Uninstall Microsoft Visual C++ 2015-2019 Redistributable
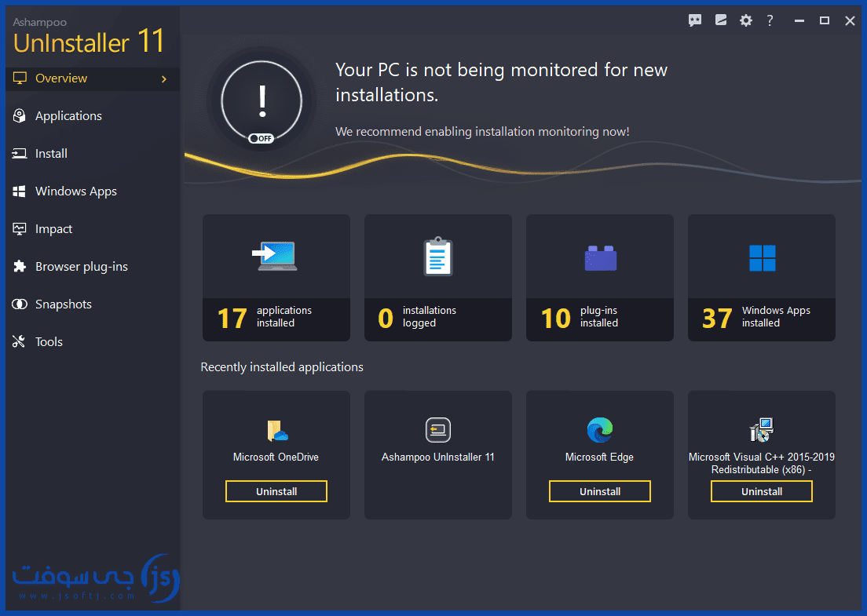The height and width of the screenshot is (616, 867). [x=762, y=491]
